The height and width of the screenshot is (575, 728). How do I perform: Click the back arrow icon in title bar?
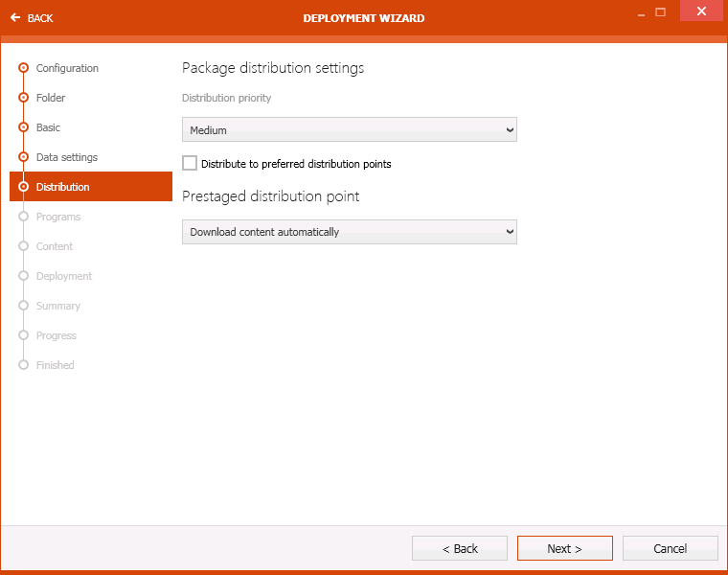click(15, 18)
